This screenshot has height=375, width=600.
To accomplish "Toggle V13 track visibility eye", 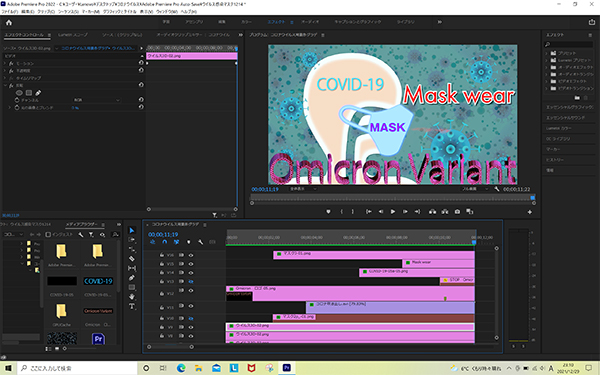I will 191,281.
